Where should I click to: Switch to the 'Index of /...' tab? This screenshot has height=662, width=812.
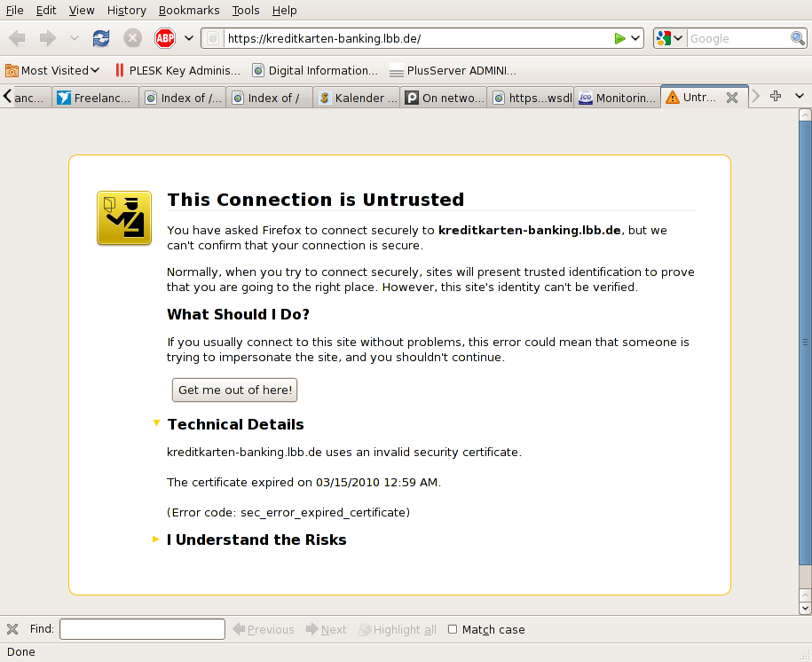click(x=182, y=98)
